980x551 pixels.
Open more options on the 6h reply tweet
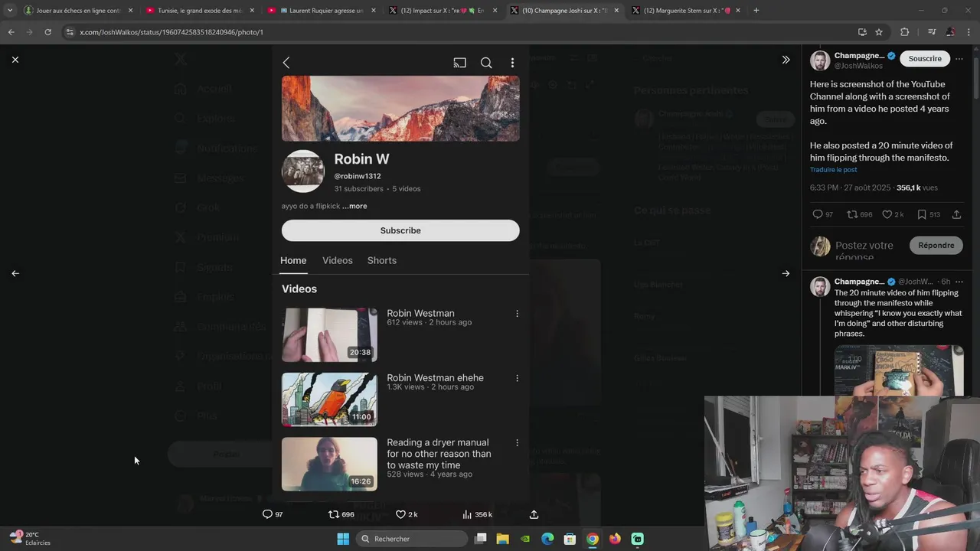pyautogui.click(x=959, y=282)
